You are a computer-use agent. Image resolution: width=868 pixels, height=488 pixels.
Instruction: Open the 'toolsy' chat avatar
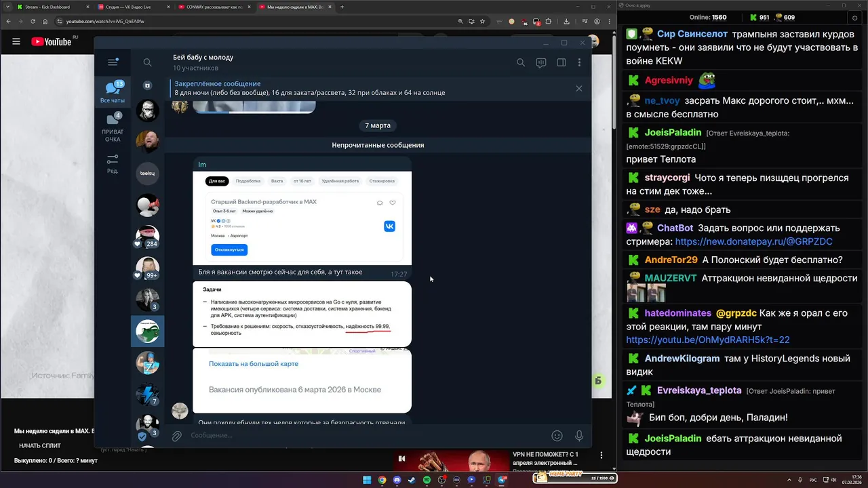(147, 174)
